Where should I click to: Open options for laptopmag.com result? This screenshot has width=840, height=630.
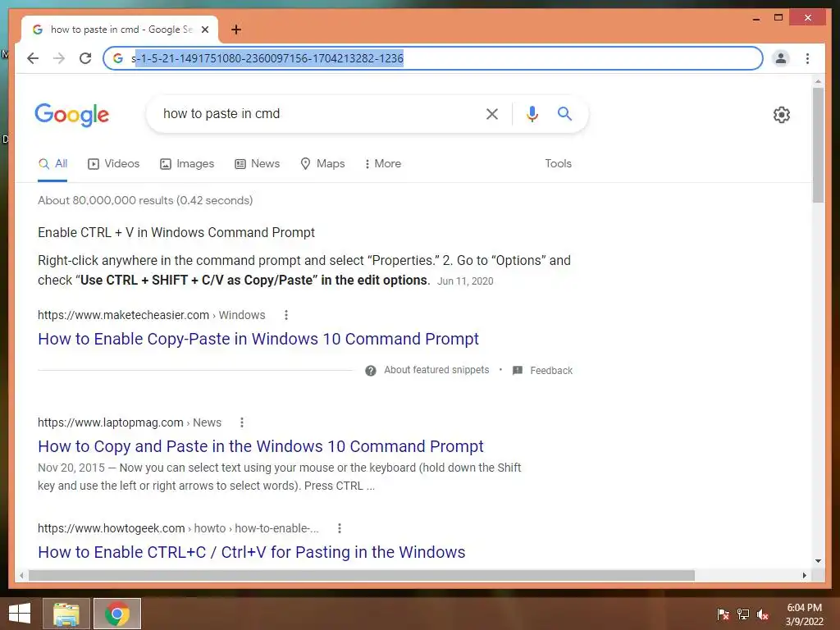pos(242,422)
